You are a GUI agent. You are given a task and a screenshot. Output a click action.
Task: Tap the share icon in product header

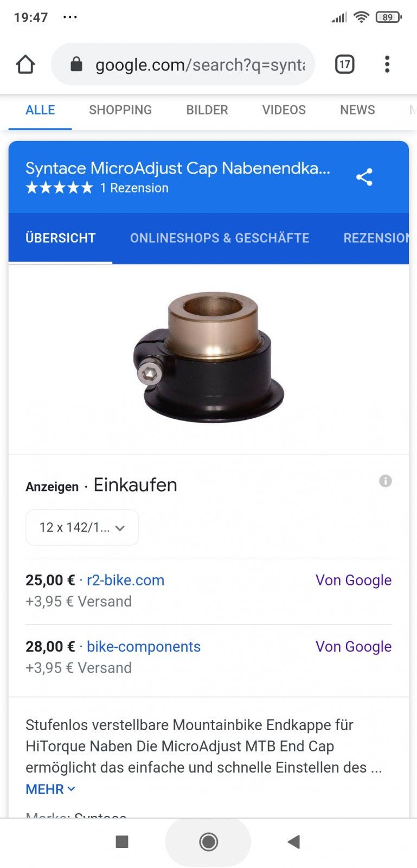click(364, 177)
